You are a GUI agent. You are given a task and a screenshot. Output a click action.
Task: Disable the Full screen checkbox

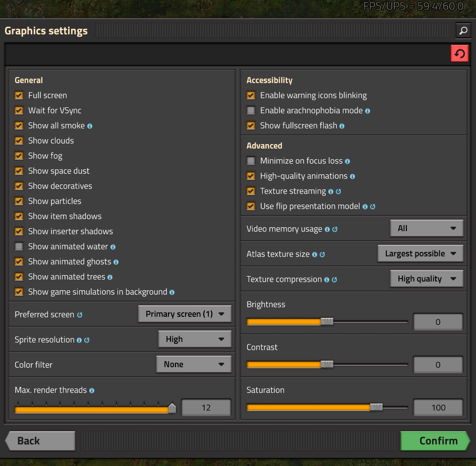pyautogui.click(x=19, y=96)
